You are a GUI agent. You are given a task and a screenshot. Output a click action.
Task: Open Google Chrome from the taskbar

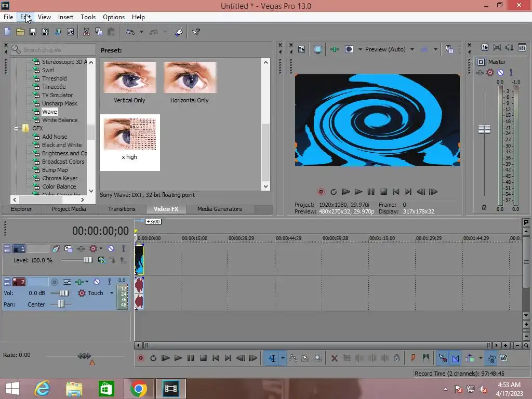click(138, 389)
